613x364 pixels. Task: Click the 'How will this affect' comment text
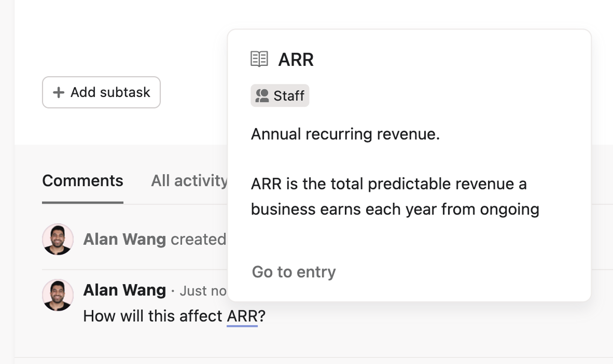[153, 316]
